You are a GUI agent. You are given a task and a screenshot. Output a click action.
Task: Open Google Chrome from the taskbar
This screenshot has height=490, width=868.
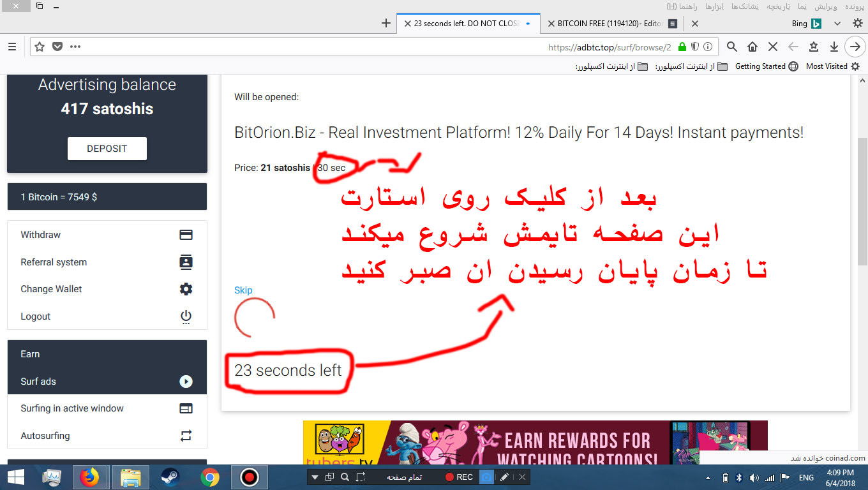point(209,477)
